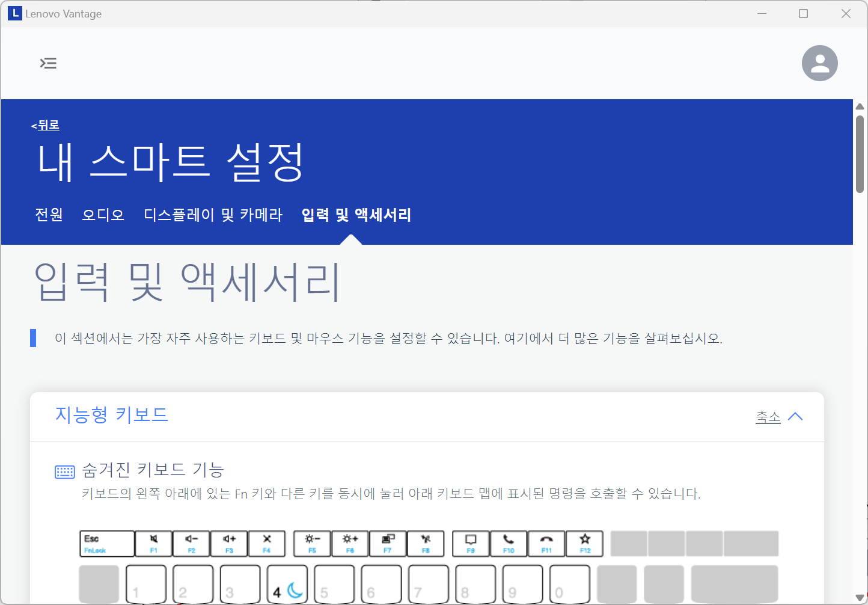868x605 pixels.
Task: Switch to the 전원 tab
Action: [49, 215]
